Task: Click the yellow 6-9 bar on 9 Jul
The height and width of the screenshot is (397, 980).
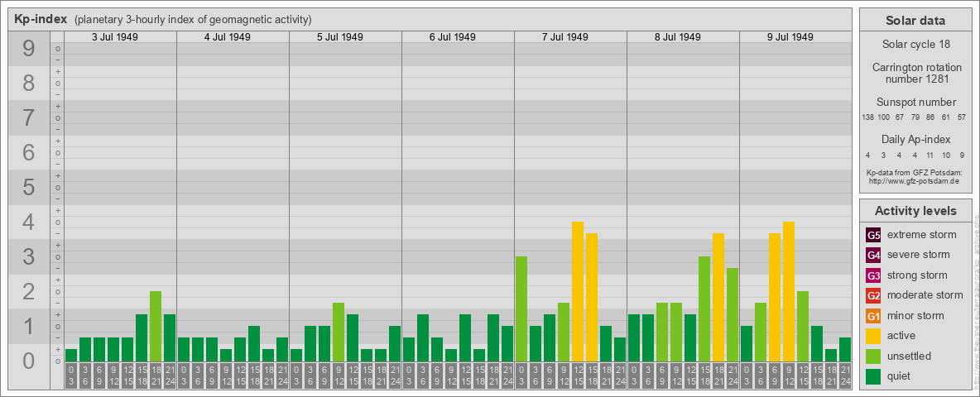Action: pos(775,297)
